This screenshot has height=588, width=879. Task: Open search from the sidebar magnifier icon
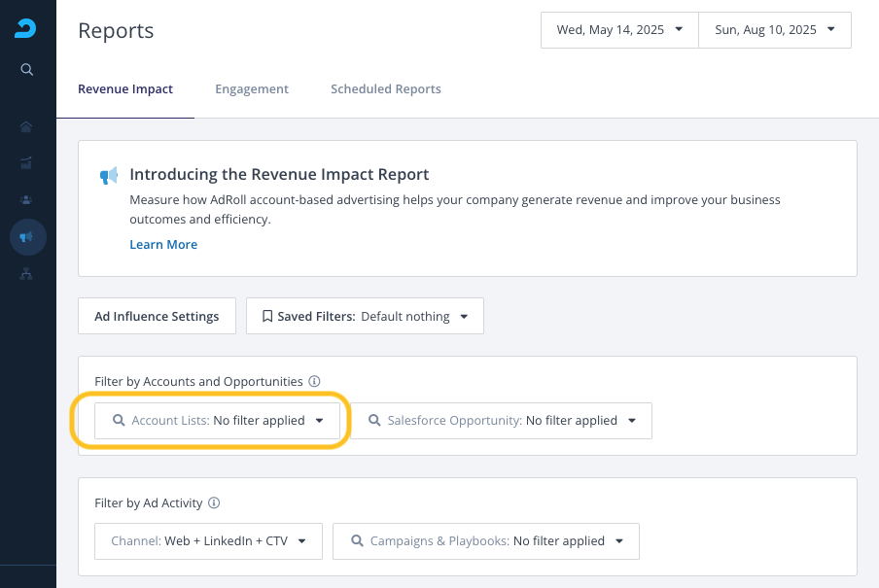coord(27,69)
